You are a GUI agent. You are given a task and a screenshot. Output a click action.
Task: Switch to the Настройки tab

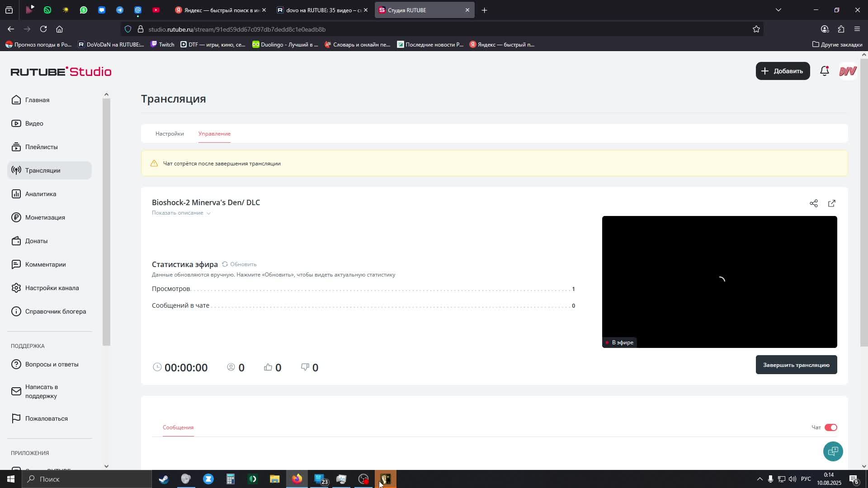[x=170, y=134]
